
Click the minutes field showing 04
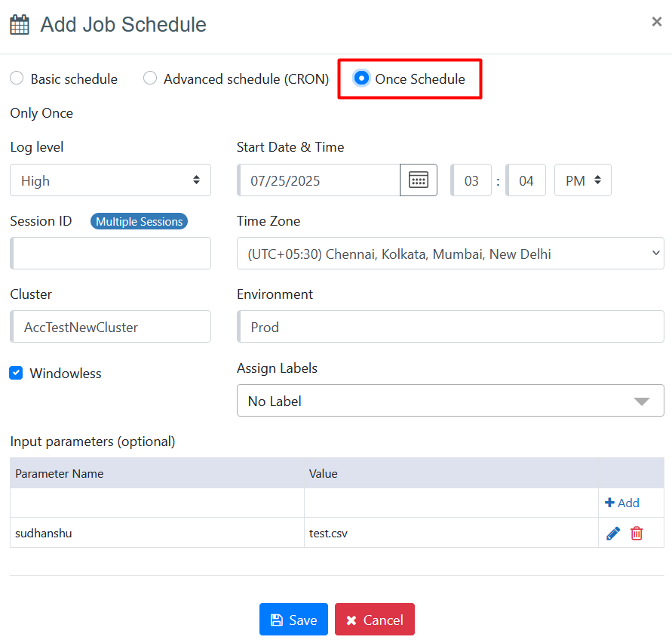click(x=526, y=180)
